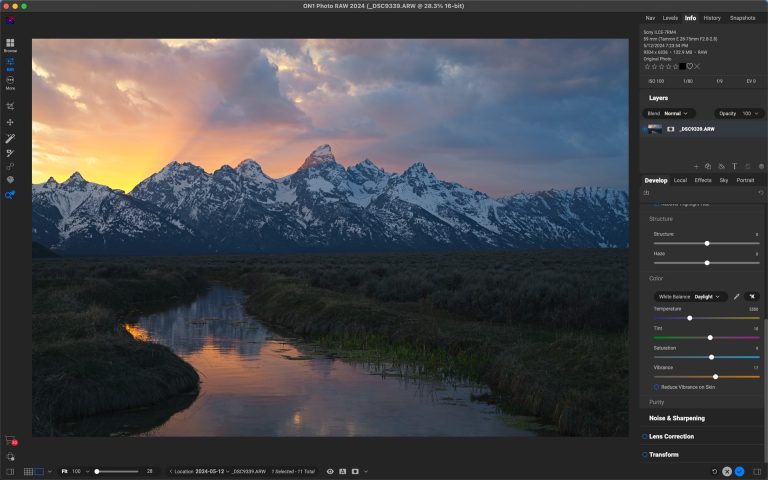Click the black color label swatch
Screen dimensions: 768x480
682,66
